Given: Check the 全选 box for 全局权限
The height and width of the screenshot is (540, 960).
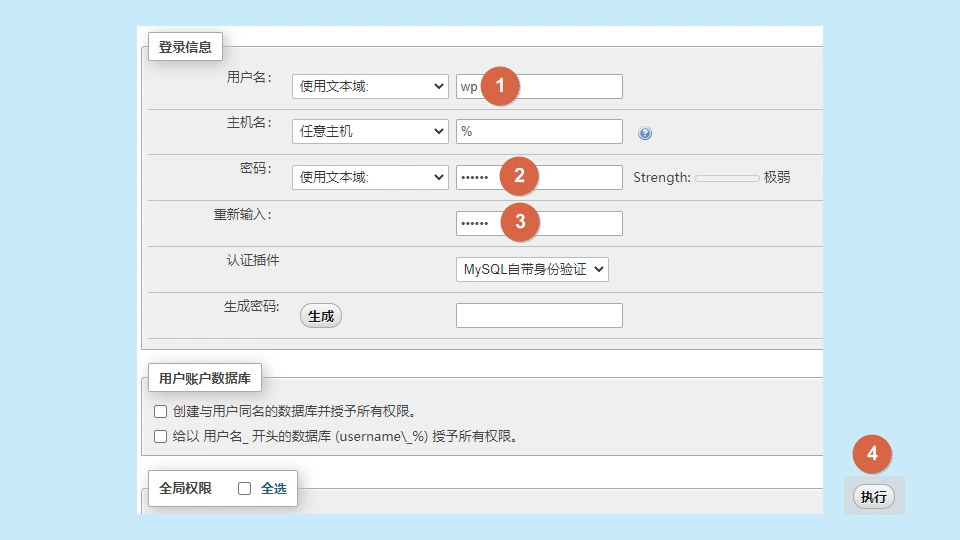Looking at the screenshot, I should 244,489.
